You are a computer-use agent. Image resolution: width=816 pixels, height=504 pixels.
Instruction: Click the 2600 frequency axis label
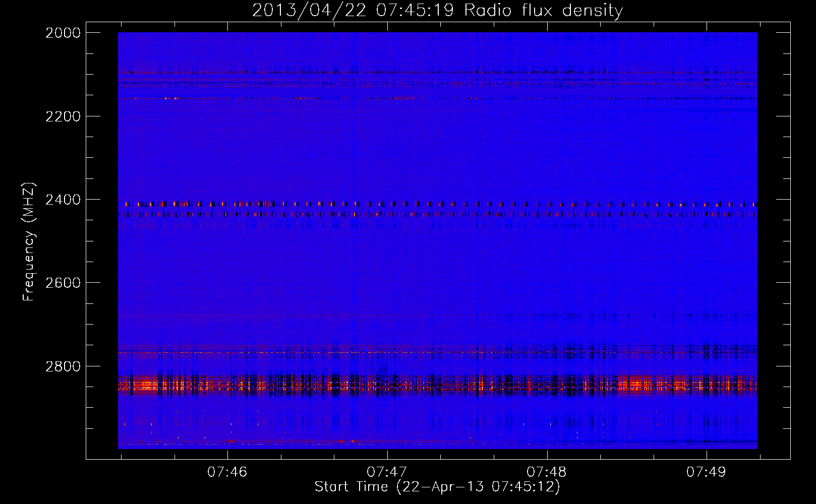tap(63, 283)
